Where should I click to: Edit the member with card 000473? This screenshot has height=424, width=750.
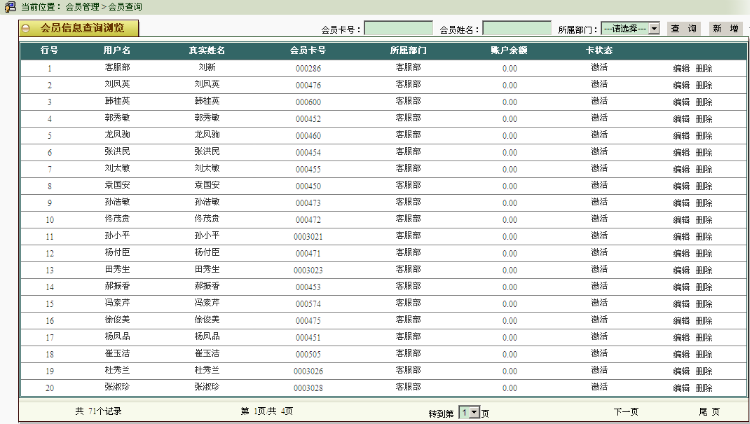(681, 203)
